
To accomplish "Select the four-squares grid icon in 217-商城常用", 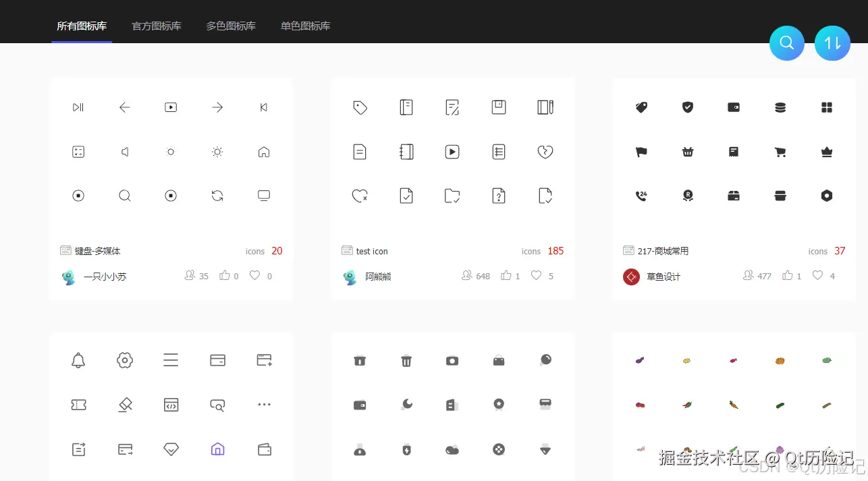I will [x=827, y=107].
